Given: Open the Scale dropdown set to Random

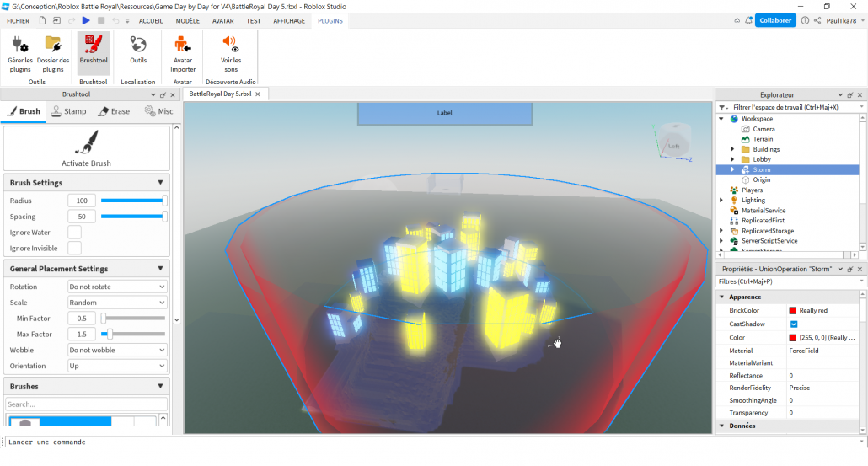Looking at the screenshot, I should pos(117,303).
